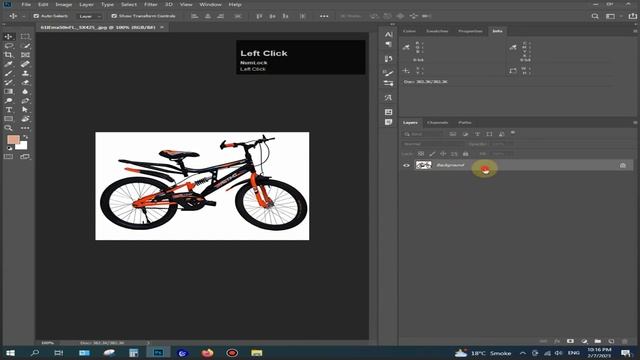Select the History Brush tool
The image size is (640, 360).
[x=9, y=82]
